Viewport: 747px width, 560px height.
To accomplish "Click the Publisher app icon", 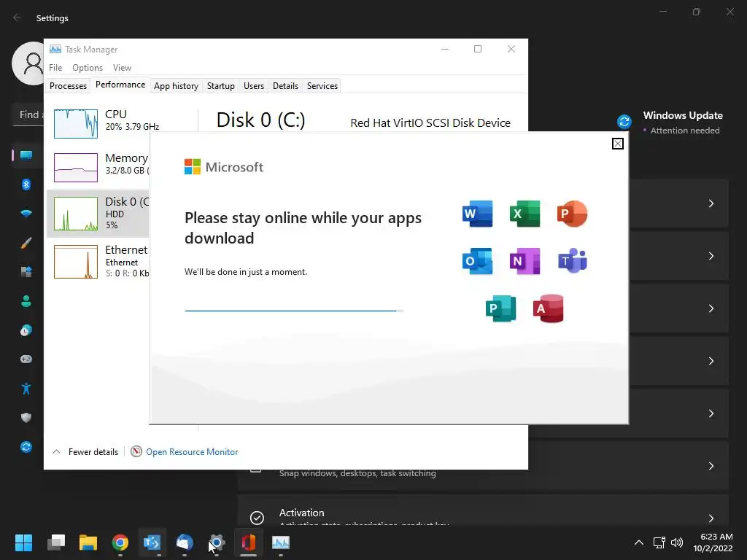I will point(500,308).
